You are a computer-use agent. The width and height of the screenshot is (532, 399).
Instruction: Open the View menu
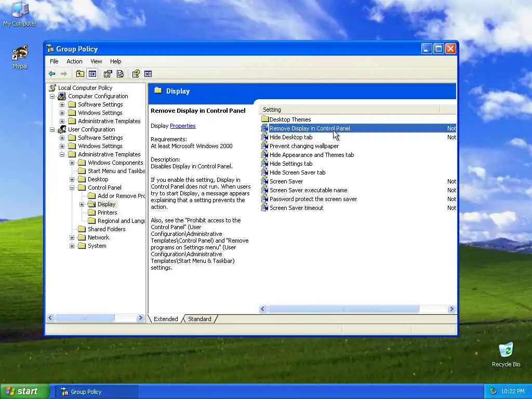(96, 61)
